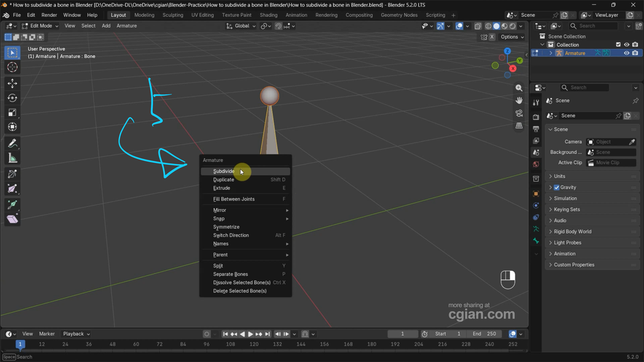Viewport: 644px width, 362px height.
Task: Toggle the Gravity checkbox
Action: click(x=557, y=187)
